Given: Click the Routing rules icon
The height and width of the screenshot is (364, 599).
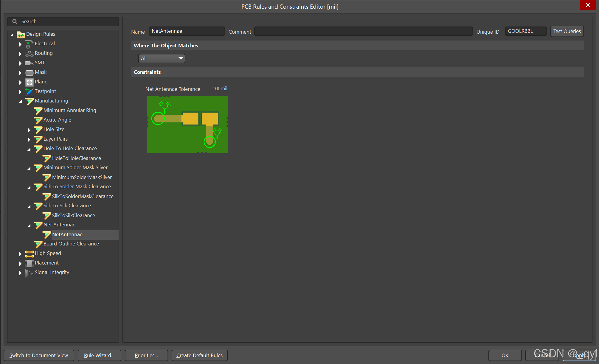Looking at the screenshot, I should point(29,54).
